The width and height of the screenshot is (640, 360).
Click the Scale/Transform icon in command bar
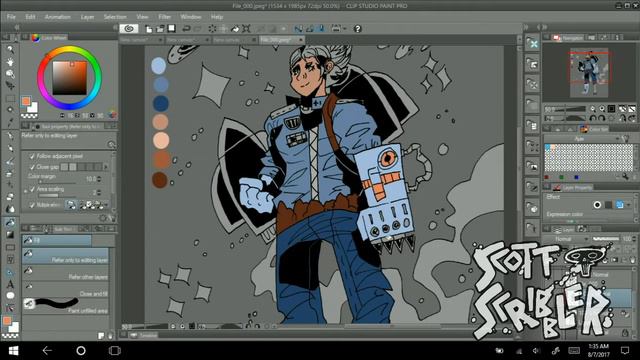[x=246, y=29]
